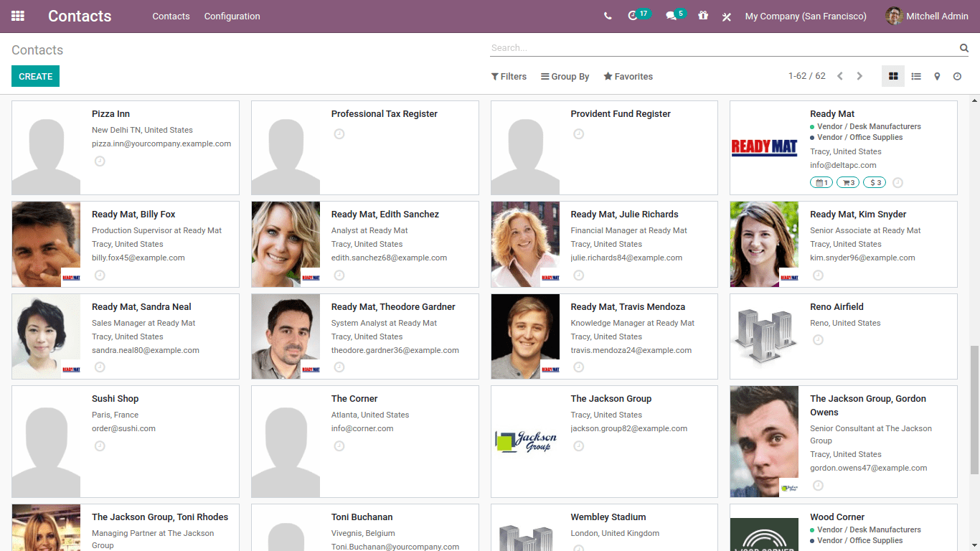The width and height of the screenshot is (980, 551).
Task: Click the gift icon in the navbar
Action: pos(703,16)
